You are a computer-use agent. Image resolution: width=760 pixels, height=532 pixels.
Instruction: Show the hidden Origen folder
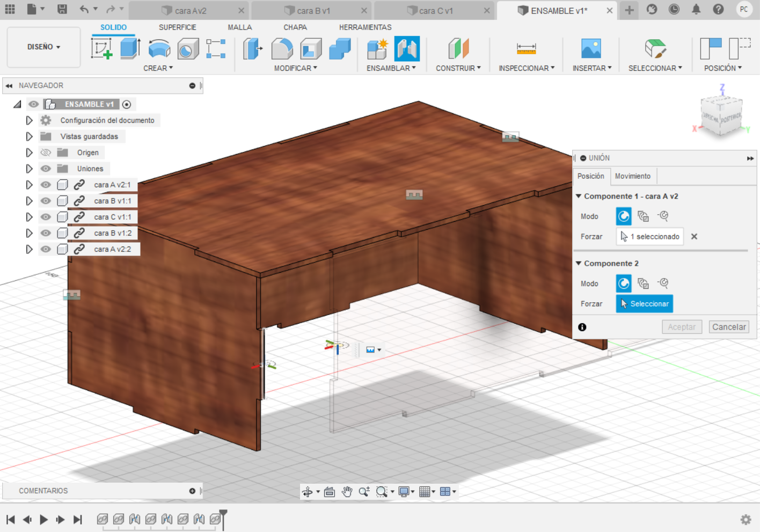point(46,152)
